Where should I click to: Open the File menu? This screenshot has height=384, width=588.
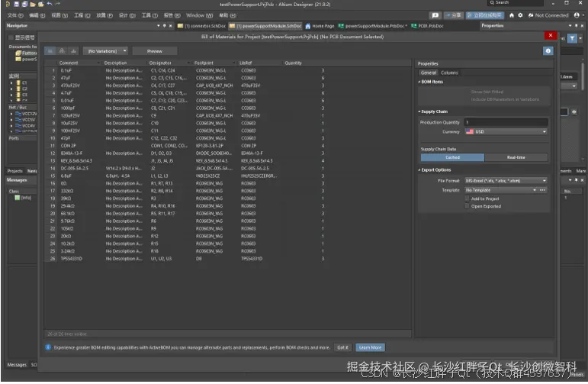15,15
